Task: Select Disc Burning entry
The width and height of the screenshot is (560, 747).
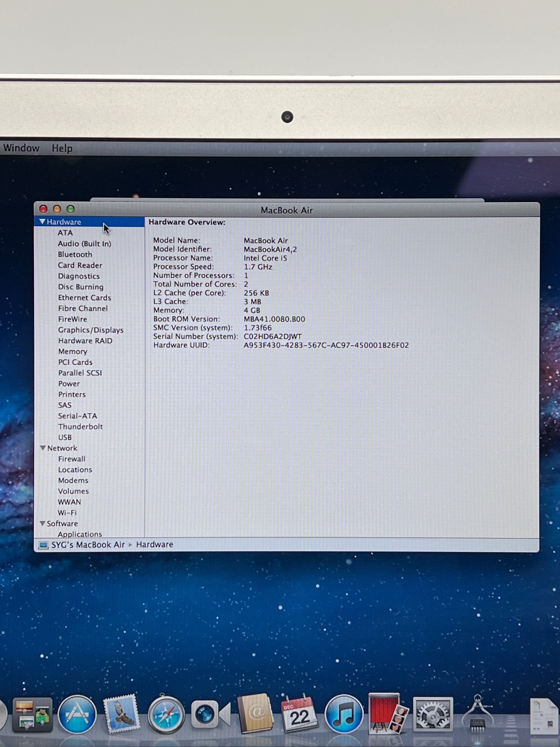Action: (81, 287)
